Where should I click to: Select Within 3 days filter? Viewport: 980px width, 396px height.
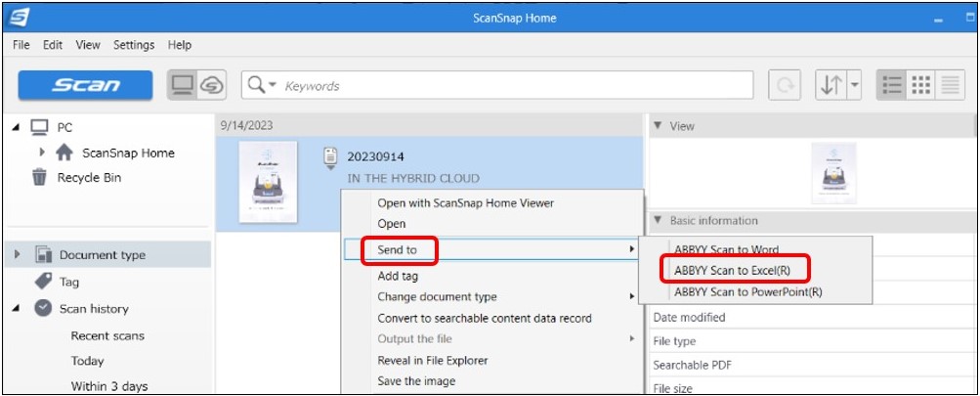(x=108, y=386)
